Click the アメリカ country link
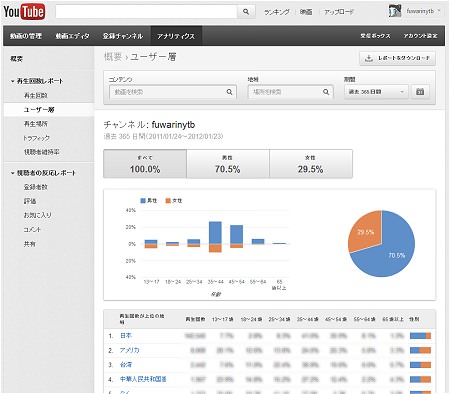The width and height of the screenshot is (450, 394). coord(129,350)
